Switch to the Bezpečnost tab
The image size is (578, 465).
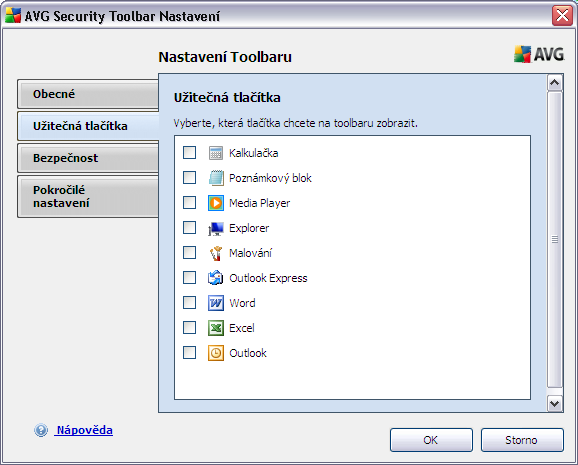pyautogui.click(x=88, y=158)
